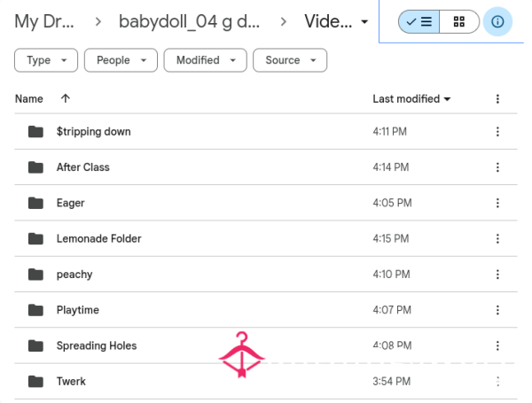The image size is (532, 403).
Task: Toggle the view details info panel
Action: [x=497, y=21]
